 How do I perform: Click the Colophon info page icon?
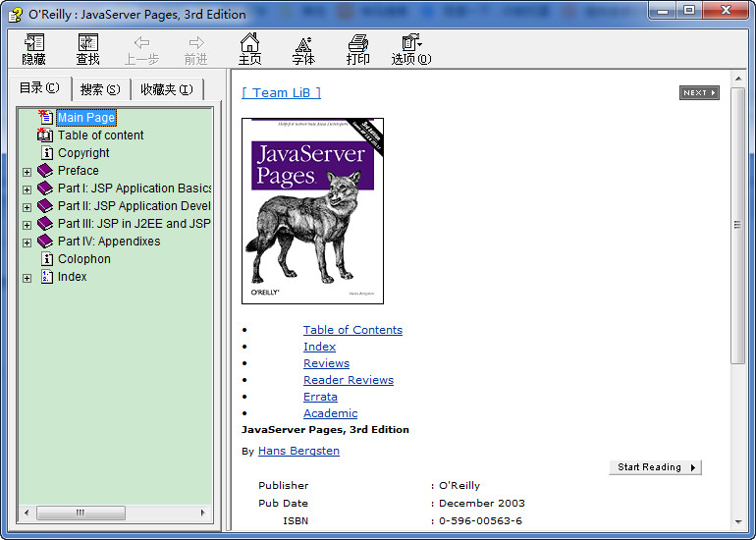tap(47, 259)
